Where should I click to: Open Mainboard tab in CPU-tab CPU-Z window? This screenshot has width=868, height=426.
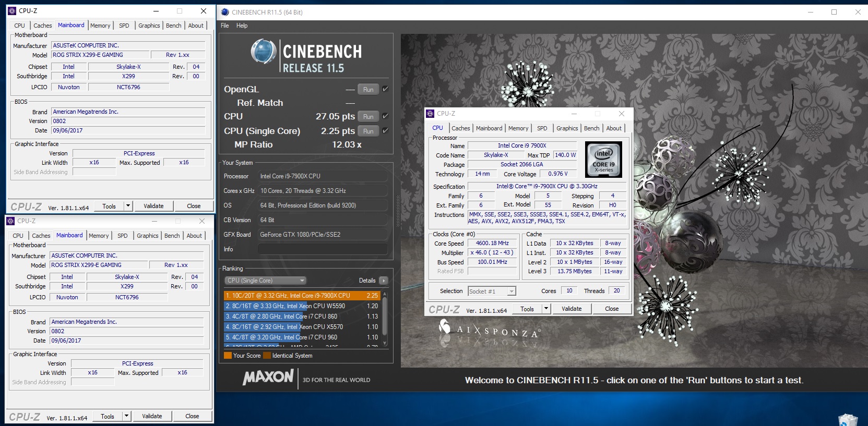(x=489, y=128)
